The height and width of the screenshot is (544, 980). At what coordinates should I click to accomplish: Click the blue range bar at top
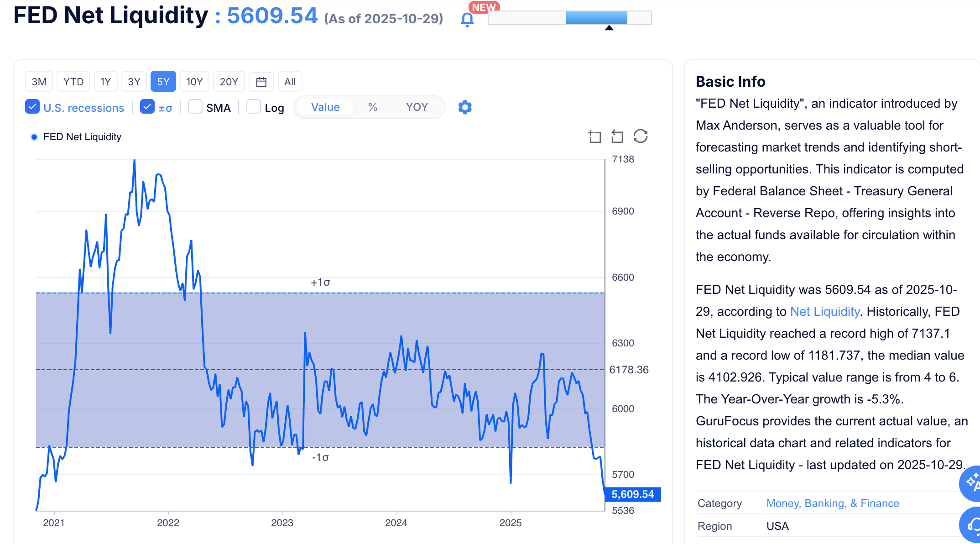596,18
